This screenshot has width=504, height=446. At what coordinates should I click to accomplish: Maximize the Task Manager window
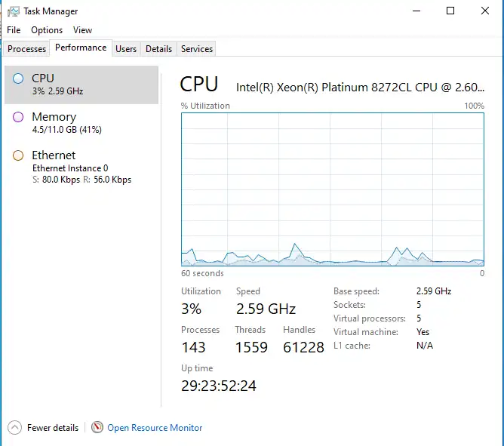[x=450, y=11]
